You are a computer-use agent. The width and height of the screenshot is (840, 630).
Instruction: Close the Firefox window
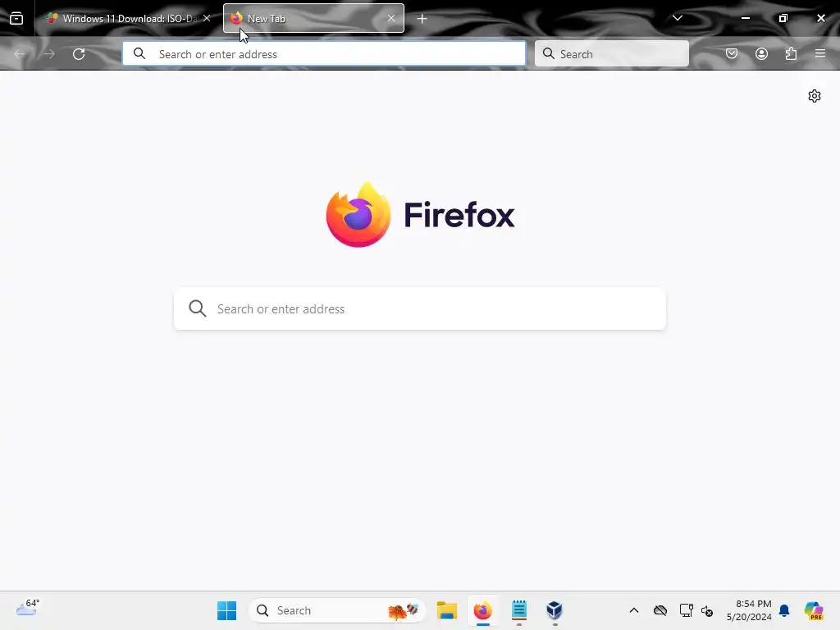[820, 18]
